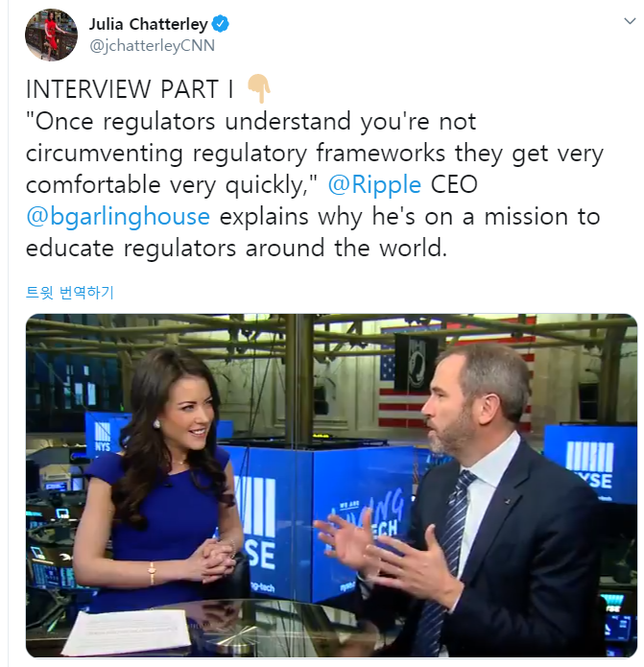
Task: Play the interview video thumbnail
Action: click(x=331, y=486)
